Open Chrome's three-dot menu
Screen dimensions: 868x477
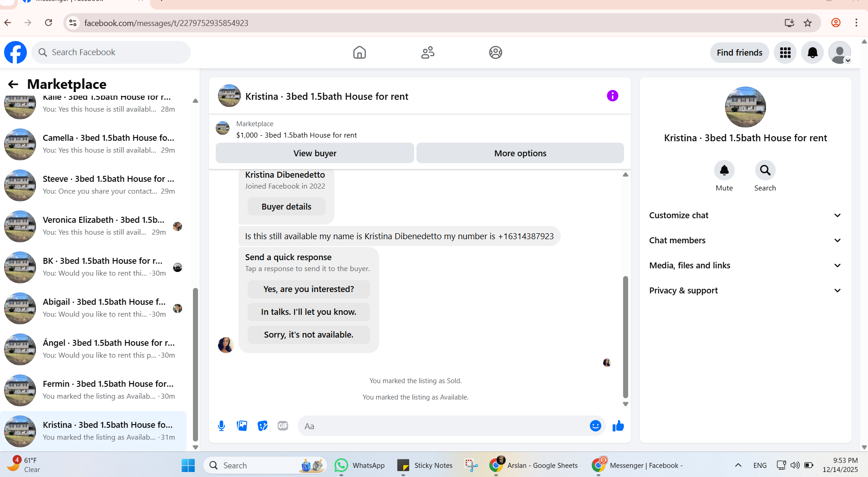[856, 23]
